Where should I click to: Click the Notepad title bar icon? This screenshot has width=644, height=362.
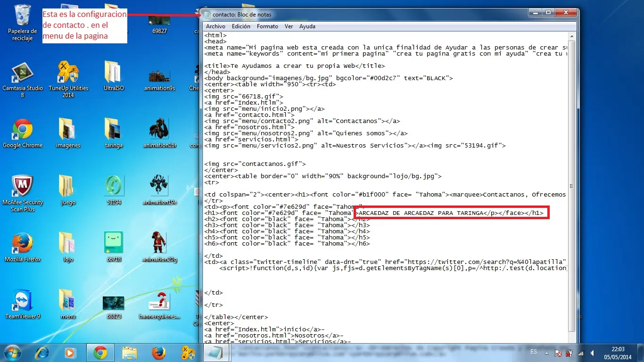pyautogui.click(x=207, y=15)
